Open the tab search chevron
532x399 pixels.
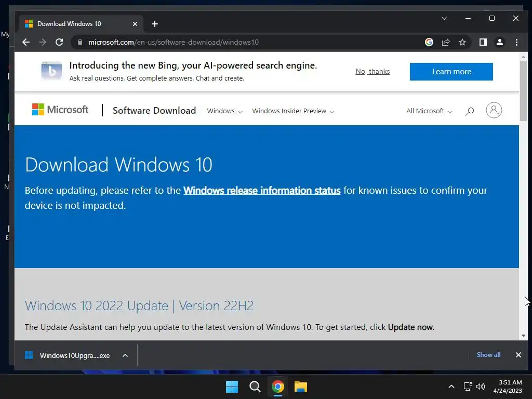tap(444, 18)
